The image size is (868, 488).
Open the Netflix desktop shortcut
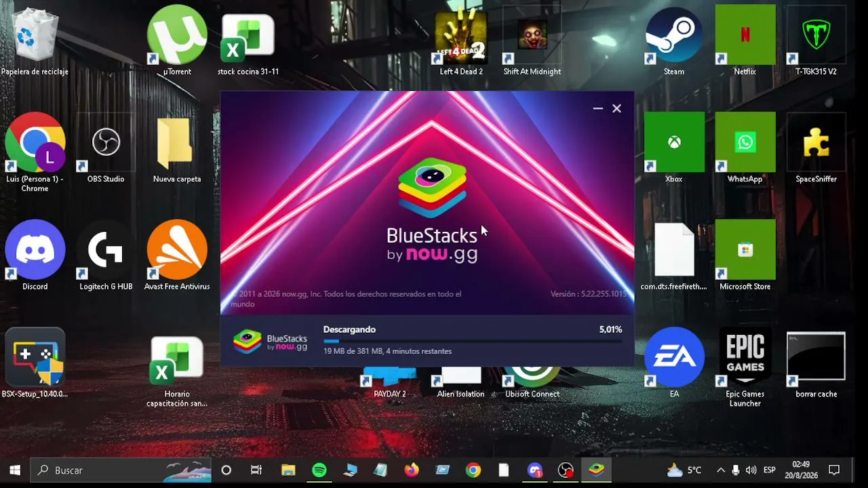click(745, 41)
